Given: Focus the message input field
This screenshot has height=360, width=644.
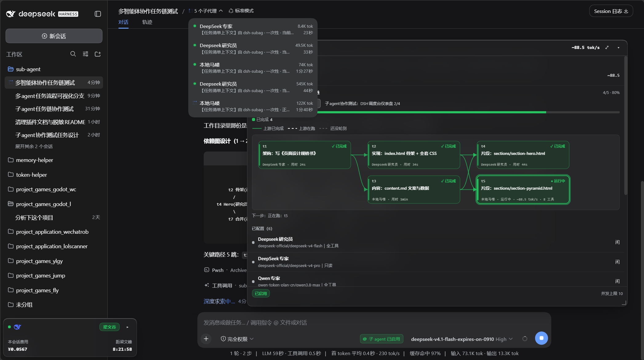Looking at the screenshot, I should [374, 322].
